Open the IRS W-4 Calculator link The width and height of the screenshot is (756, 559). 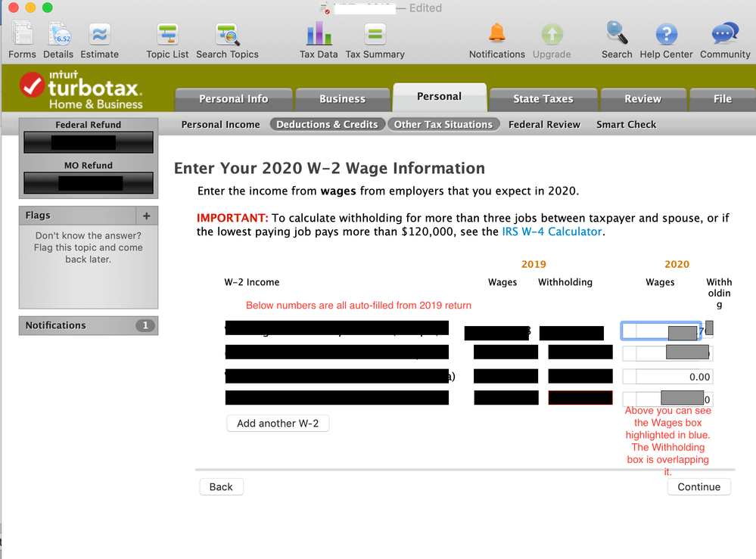(552, 231)
